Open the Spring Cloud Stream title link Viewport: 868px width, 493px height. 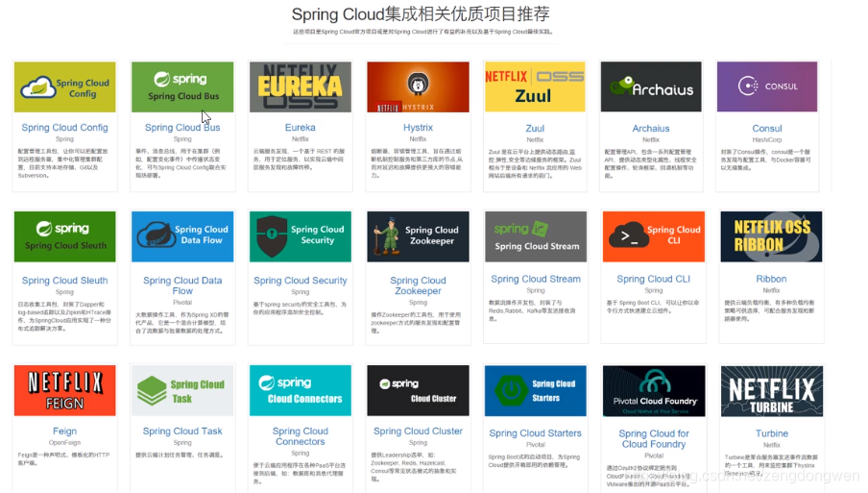point(536,279)
